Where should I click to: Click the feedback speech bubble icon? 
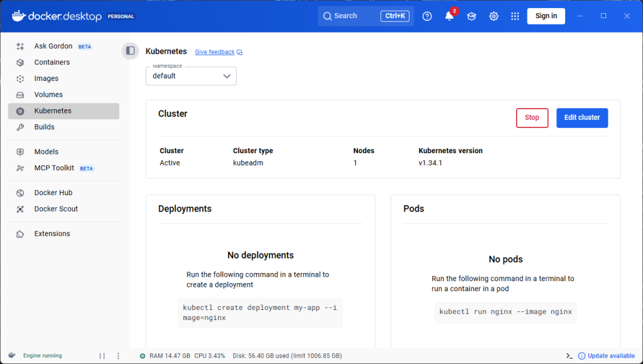coord(239,53)
